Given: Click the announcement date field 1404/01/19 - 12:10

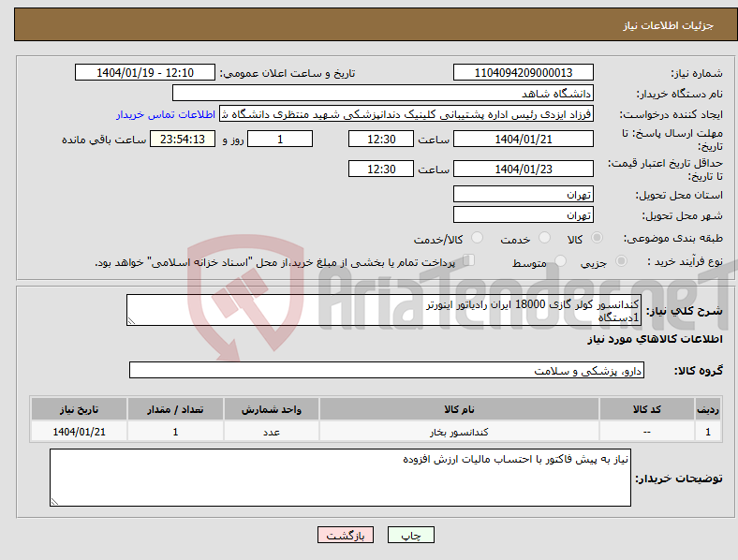Looking at the screenshot, I should tap(145, 72).
